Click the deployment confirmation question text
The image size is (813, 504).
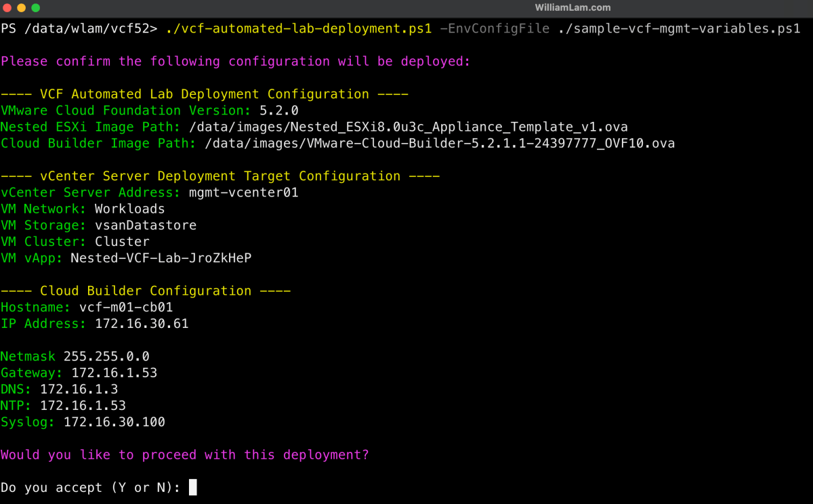(x=184, y=455)
